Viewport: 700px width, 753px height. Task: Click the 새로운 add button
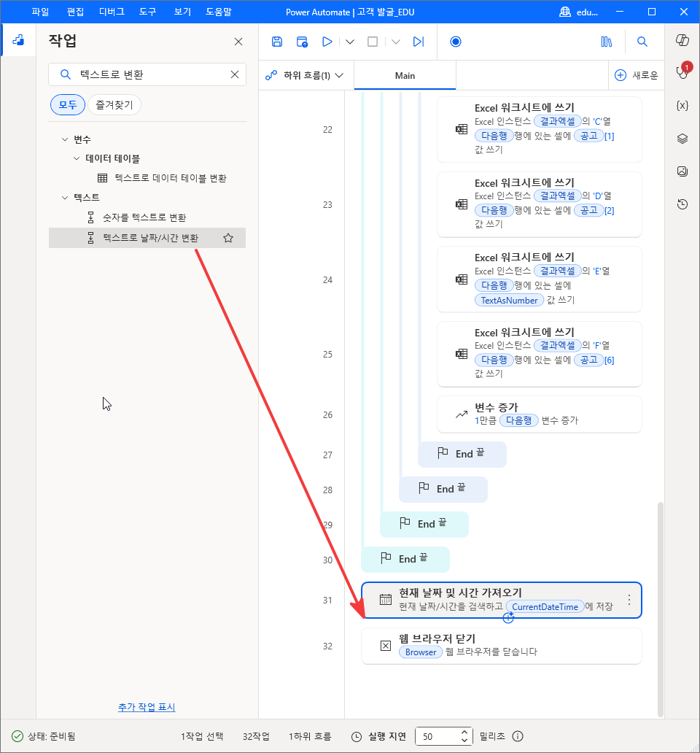(636, 75)
